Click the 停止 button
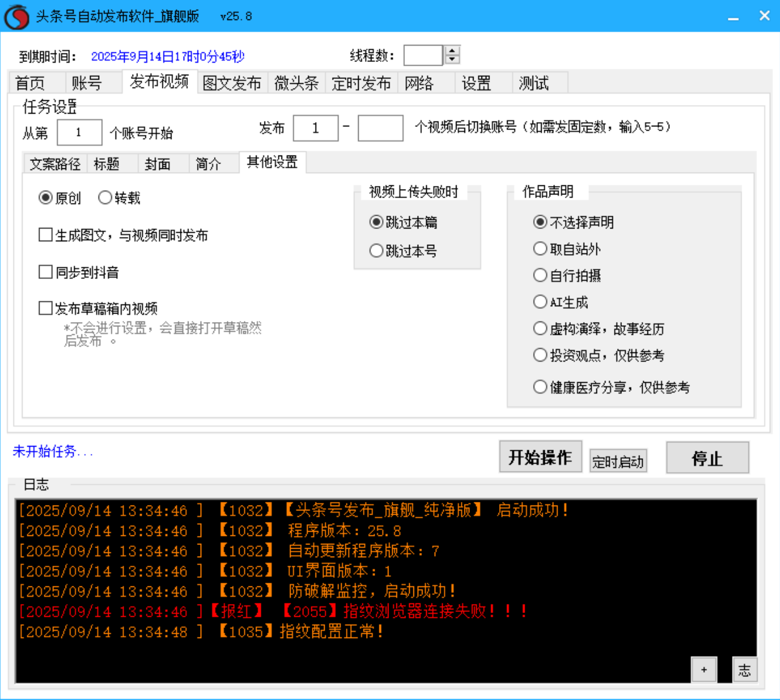This screenshot has height=700, width=780. pyautogui.click(x=707, y=458)
